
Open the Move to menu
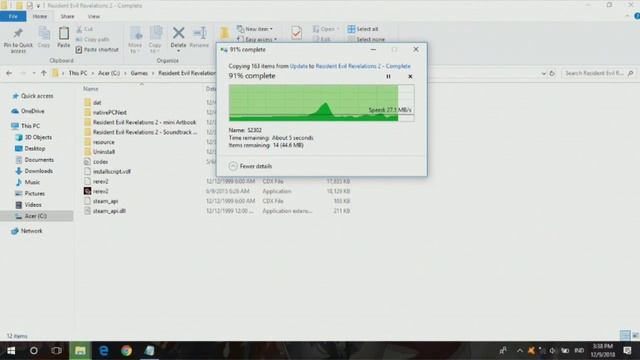click(135, 40)
